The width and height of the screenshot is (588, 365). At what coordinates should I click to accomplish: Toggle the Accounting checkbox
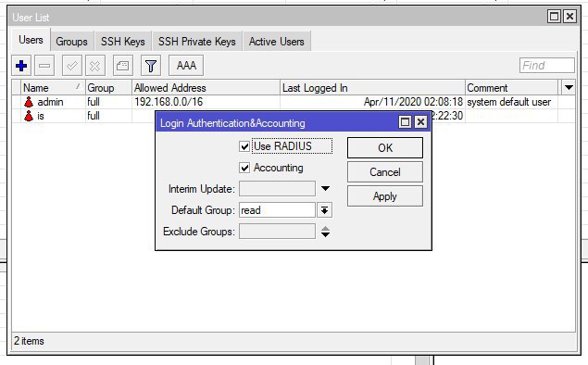(244, 168)
